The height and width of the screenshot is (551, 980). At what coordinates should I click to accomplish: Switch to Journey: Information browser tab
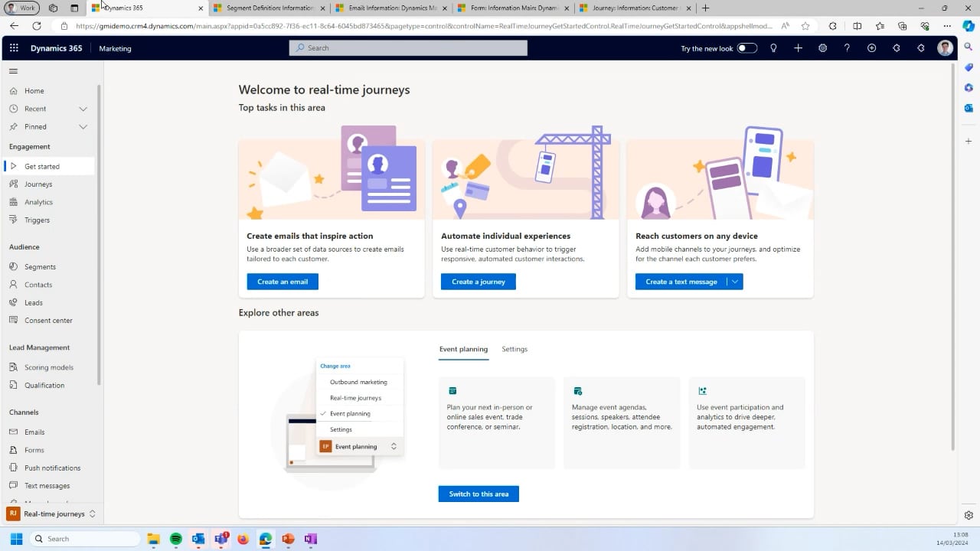634,8
